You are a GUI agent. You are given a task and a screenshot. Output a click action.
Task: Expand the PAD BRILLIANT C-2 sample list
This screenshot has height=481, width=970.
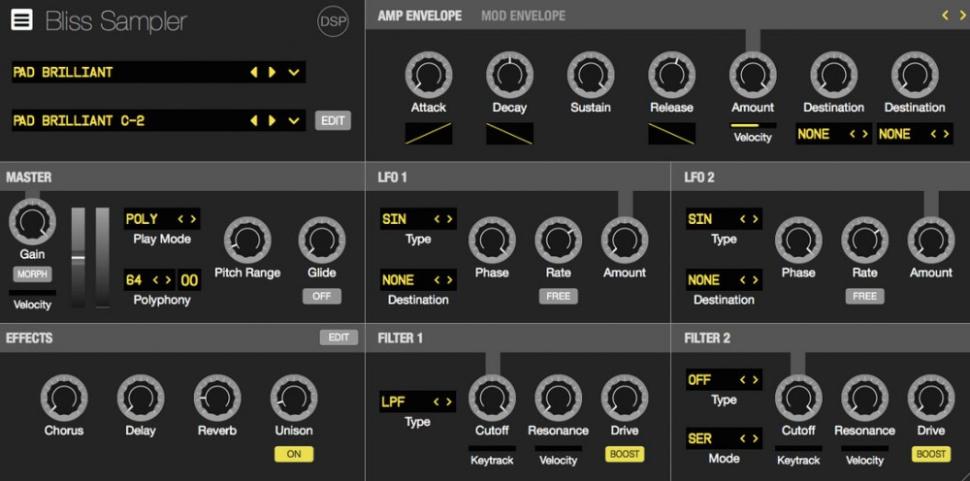click(294, 121)
